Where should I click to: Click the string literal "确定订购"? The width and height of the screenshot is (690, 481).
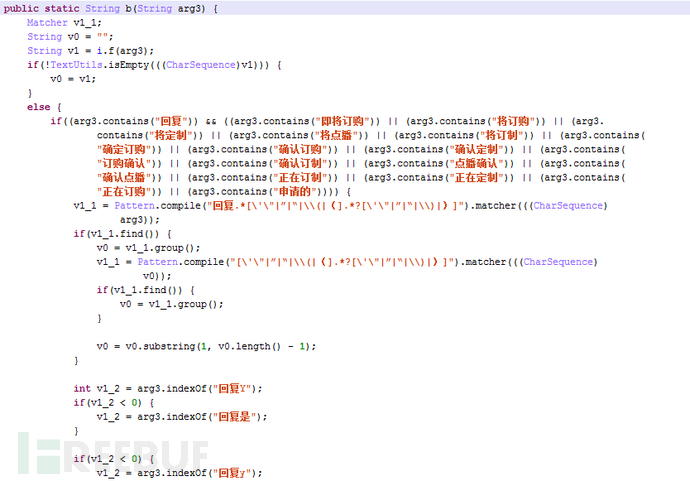pyautogui.click(x=124, y=149)
